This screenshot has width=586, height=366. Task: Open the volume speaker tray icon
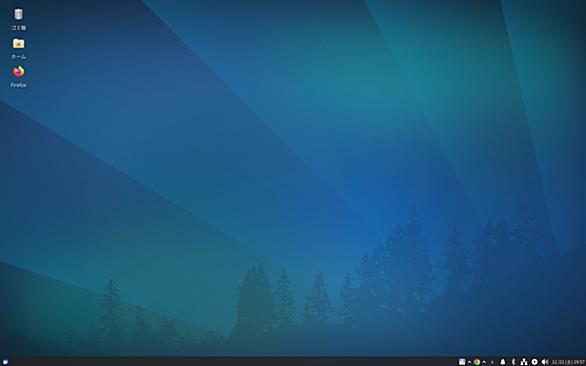[x=545, y=362]
